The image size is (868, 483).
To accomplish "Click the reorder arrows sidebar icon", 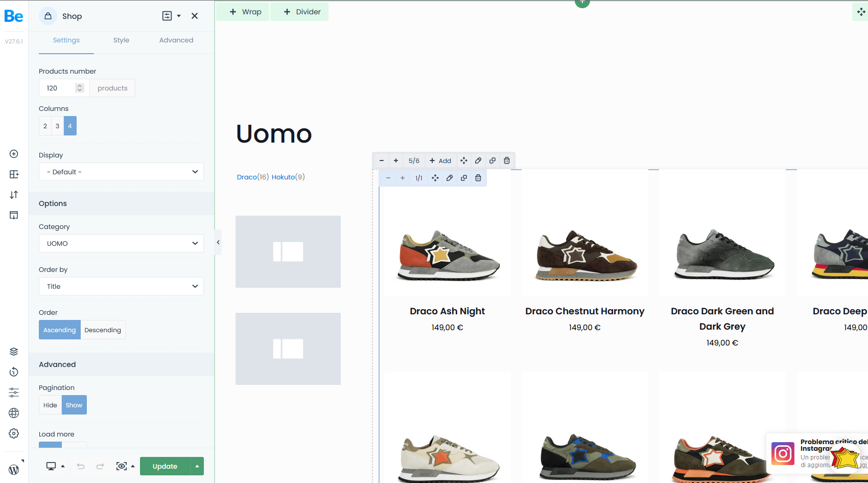I will 14,195.
